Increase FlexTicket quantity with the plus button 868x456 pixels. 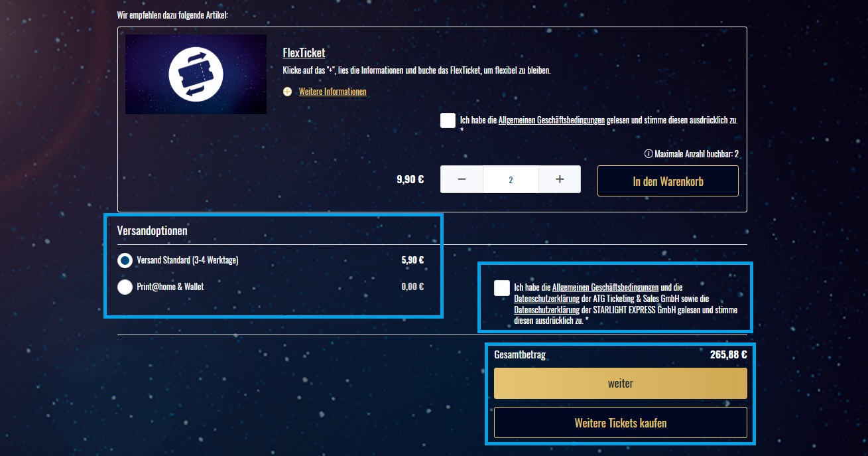tap(559, 180)
